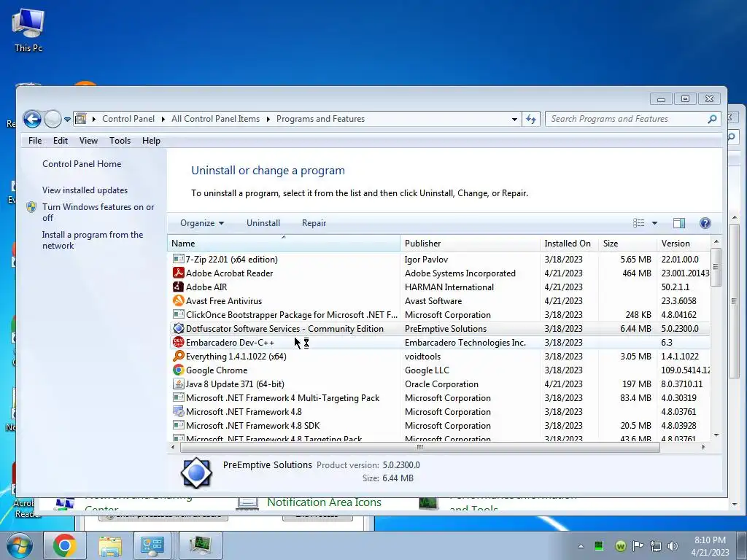The height and width of the screenshot is (560, 747).
Task: Click Notification Area Icons in background window
Action: click(x=324, y=502)
